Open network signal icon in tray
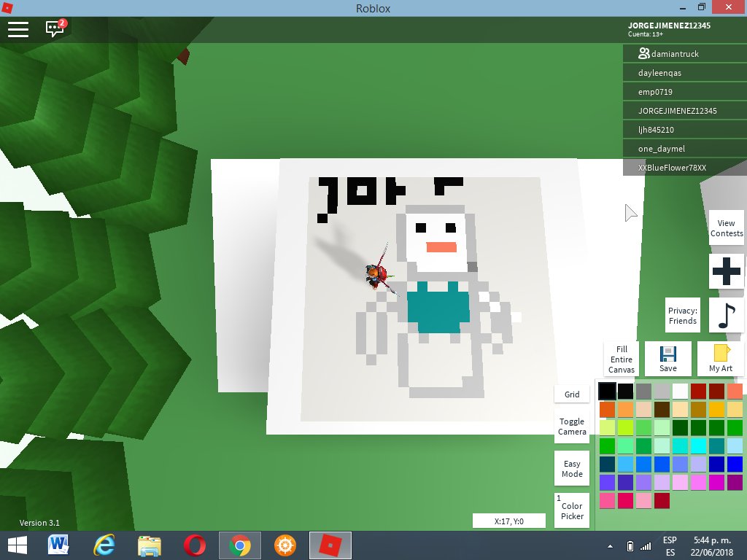Image resolution: width=747 pixels, height=560 pixels. click(646, 546)
